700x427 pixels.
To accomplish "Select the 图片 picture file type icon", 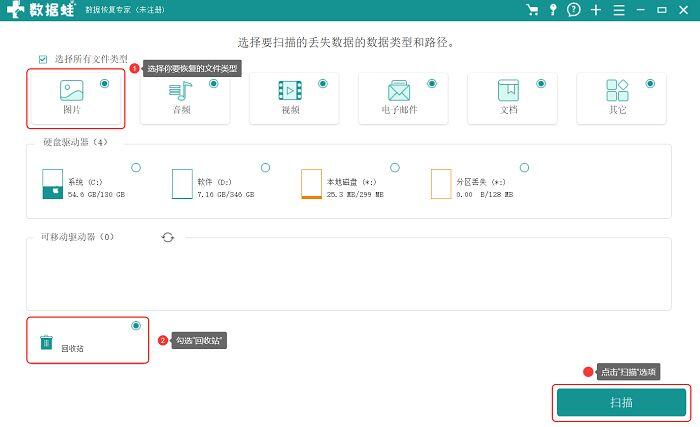I will pyautogui.click(x=71, y=91).
